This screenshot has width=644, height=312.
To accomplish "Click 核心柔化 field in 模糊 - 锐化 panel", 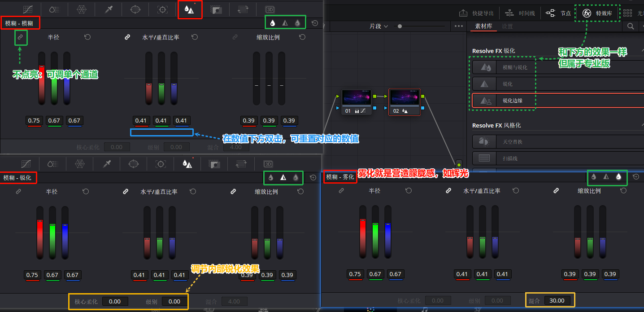I will coord(115,302).
